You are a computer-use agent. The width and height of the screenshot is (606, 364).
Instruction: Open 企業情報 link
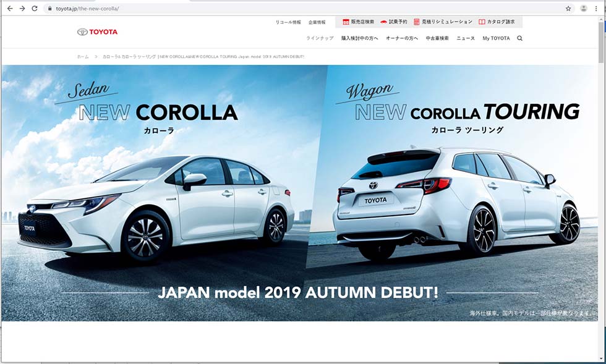317,22
